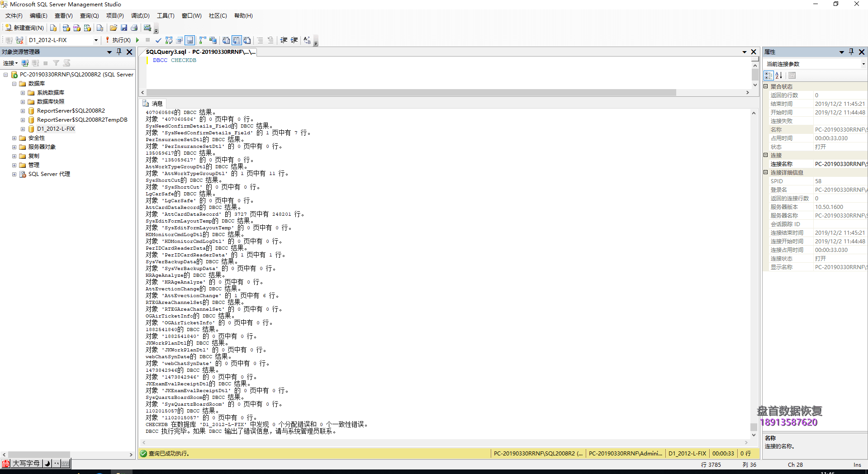This screenshot has height=474, width=868.
Task: Open the 调试(D) menu
Action: [140, 16]
